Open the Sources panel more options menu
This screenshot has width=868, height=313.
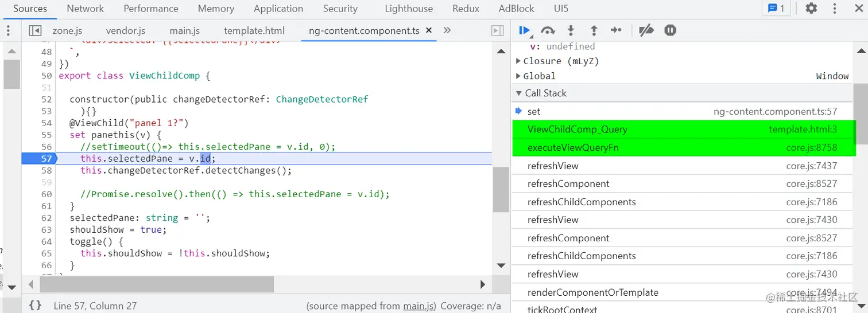(8, 31)
